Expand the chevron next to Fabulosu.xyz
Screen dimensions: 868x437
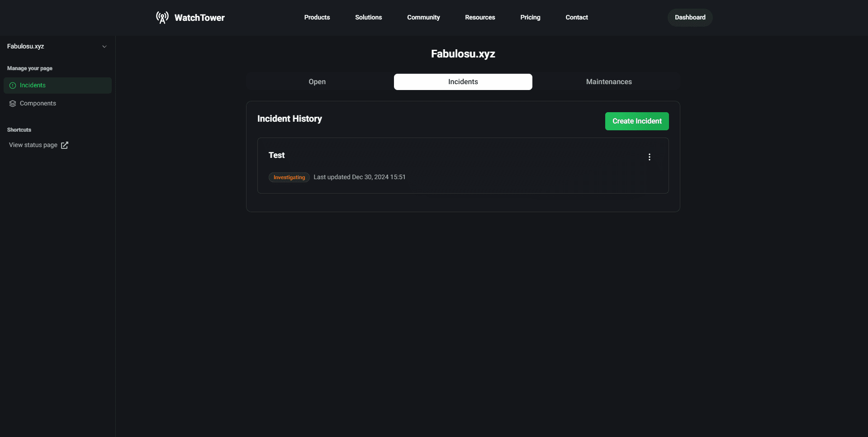pyautogui.click(x=104, y=46)
